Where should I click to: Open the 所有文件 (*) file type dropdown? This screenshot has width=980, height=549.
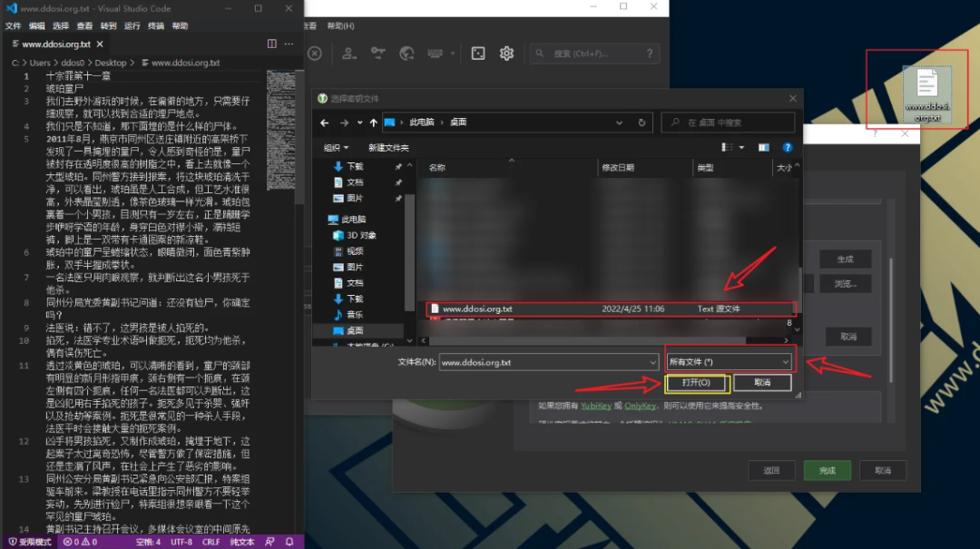coord(729,362)
